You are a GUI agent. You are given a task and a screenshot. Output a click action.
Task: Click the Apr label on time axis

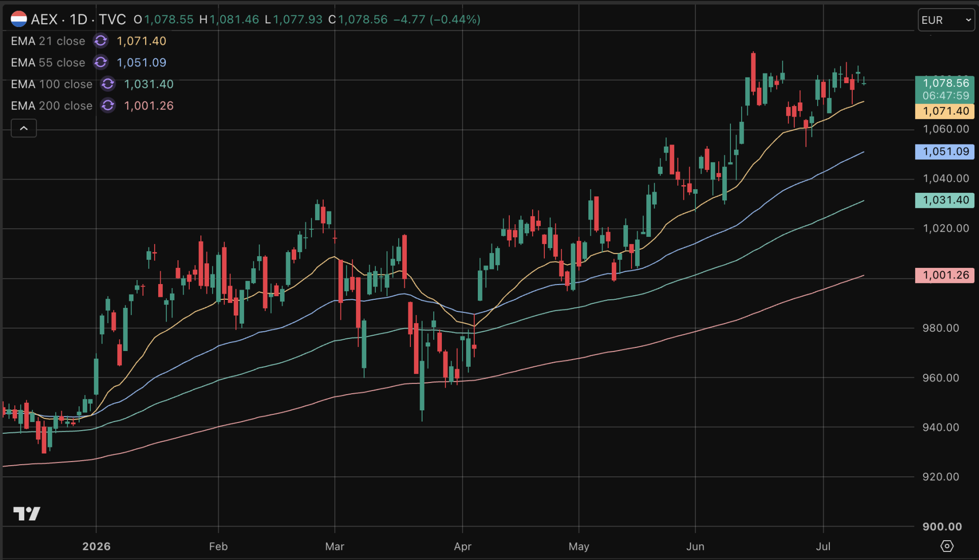463,546
